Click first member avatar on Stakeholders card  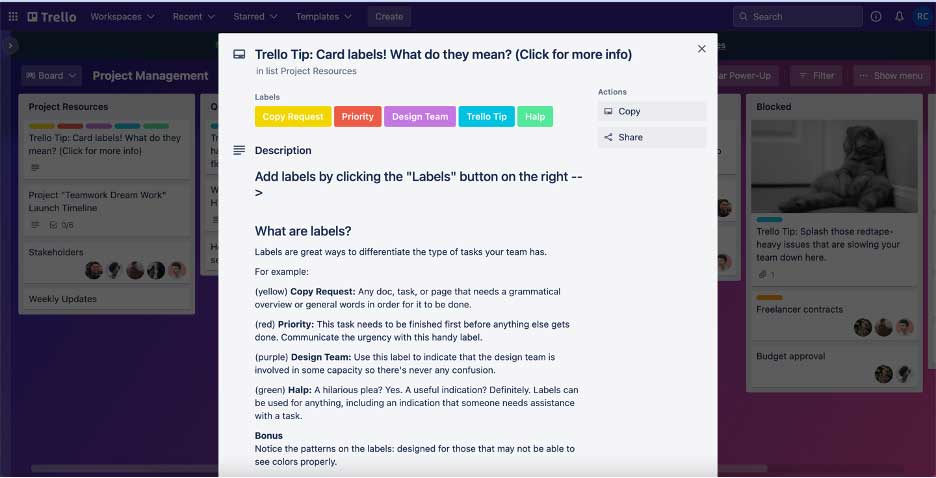(x=94, y=270)
